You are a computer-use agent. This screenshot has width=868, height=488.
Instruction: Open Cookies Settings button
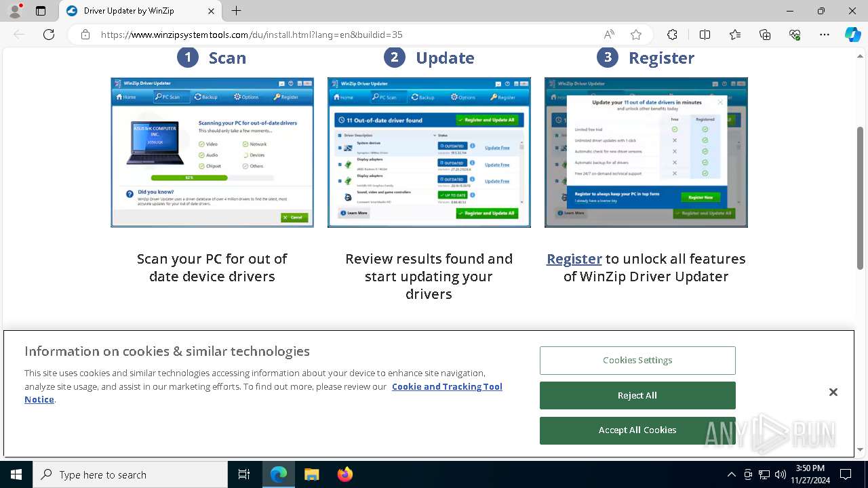(x=637, y=361)
